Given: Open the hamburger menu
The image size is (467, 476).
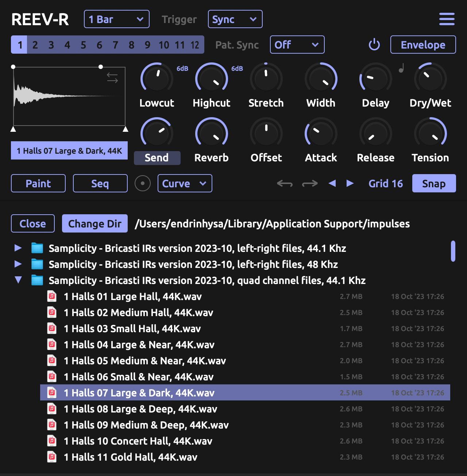Looking at the screenshot, I should pos(447,19).
